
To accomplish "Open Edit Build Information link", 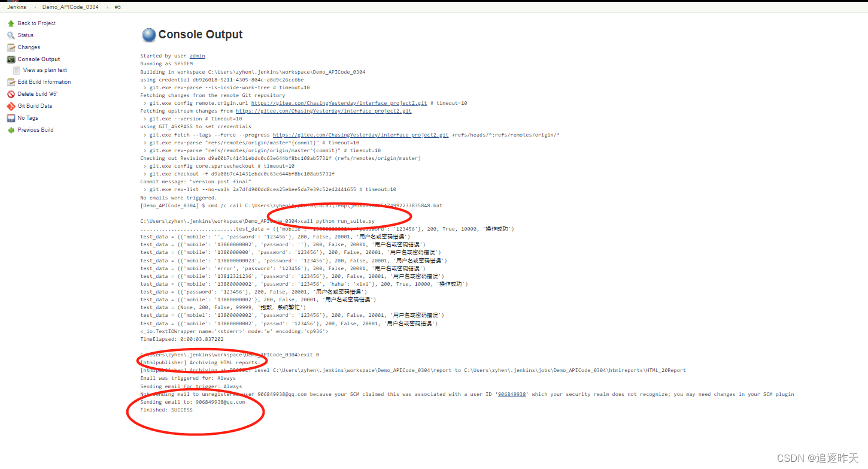I will click(44, 82).
